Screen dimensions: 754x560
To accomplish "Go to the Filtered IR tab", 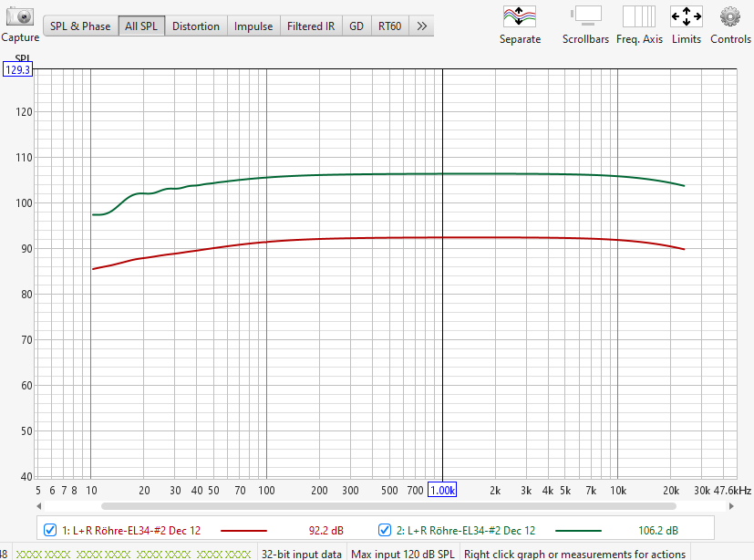I will [311, 26].
